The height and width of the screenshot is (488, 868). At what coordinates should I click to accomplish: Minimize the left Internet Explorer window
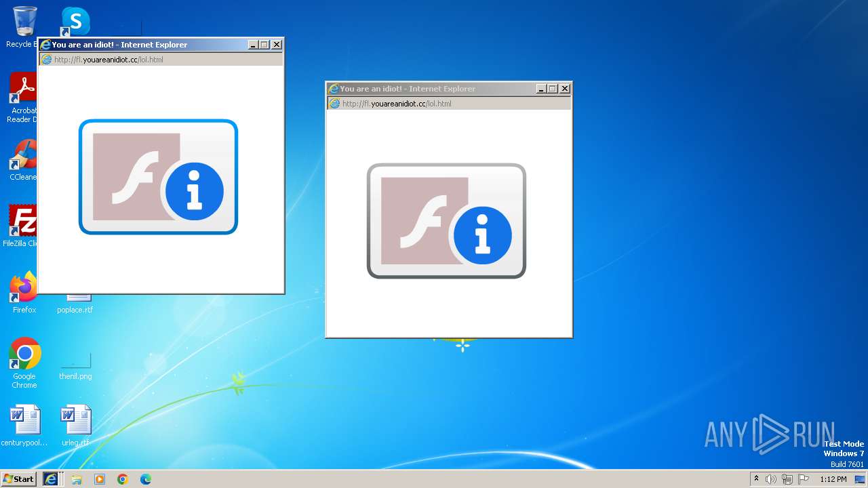pos(253,45)
